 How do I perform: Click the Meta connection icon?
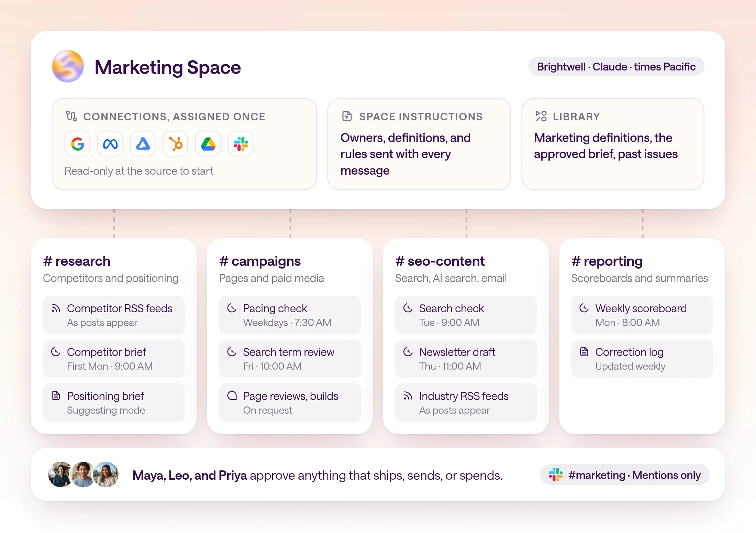(110, 144)
